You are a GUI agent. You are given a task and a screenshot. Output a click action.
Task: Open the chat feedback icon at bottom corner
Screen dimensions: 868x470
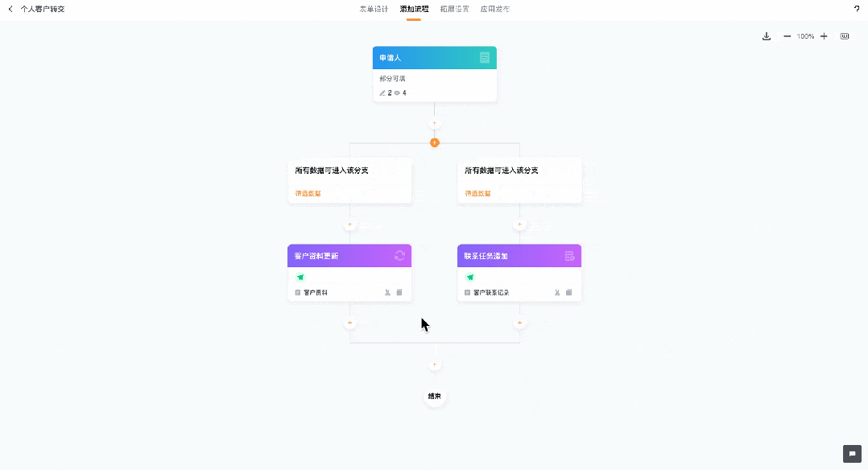point(852,453)
